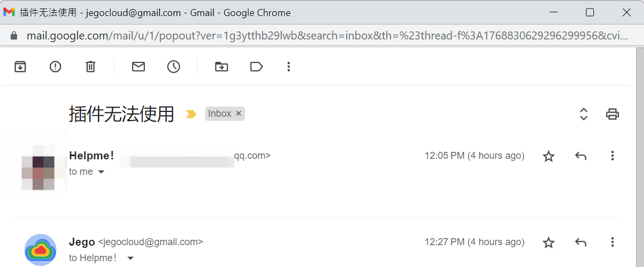Image resolution: width=644 pixels, height=267 pixels.
Task: Click the Chrome address bar URL
Action: click(327, 36)
